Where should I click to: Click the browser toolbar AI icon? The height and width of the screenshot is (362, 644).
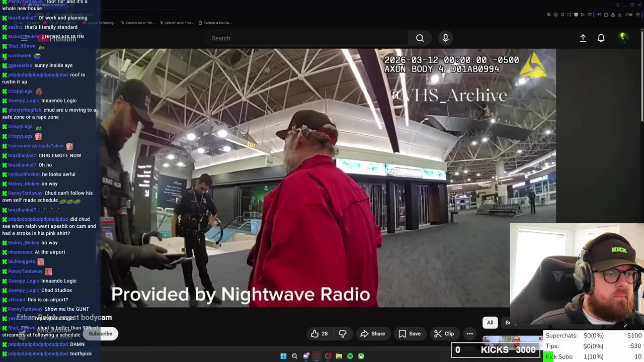point(629,15)
